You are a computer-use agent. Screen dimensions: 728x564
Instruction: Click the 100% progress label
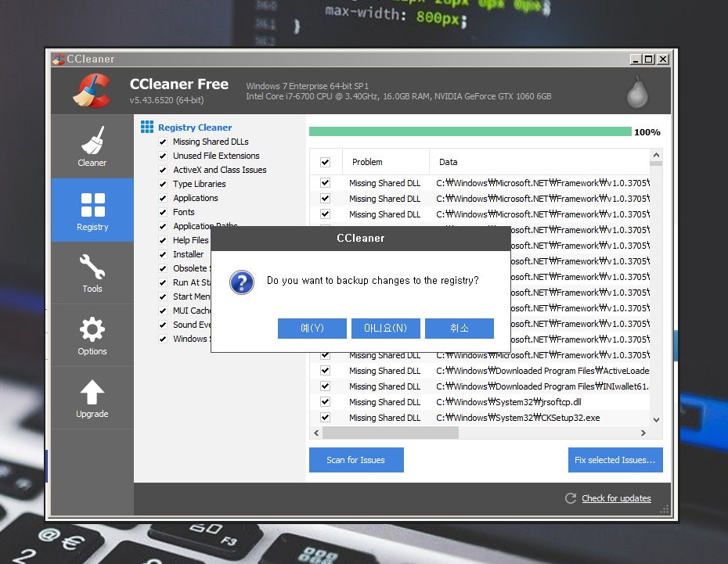click(x=647, y=132)
